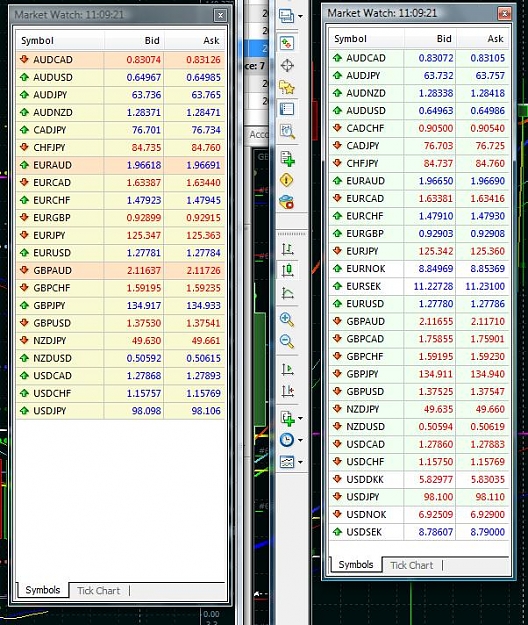
Task: Switch to Bar Chart icon
Action: [287, 249]
